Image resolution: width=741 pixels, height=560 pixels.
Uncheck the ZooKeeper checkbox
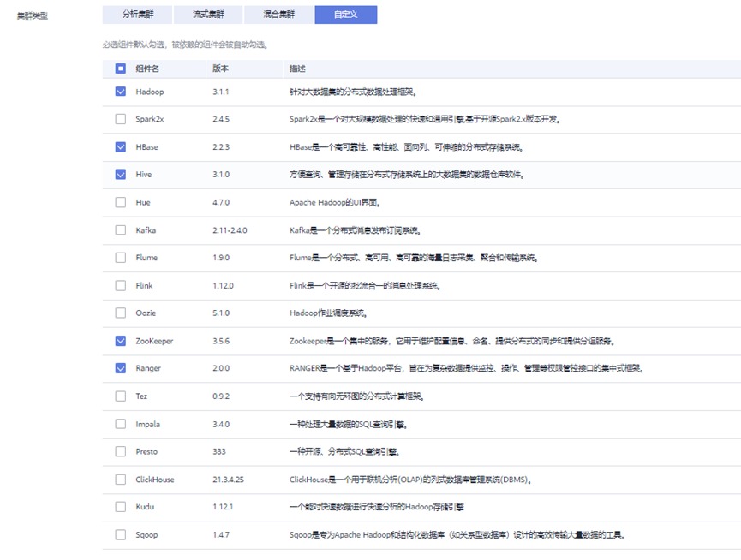click(121, 341)
